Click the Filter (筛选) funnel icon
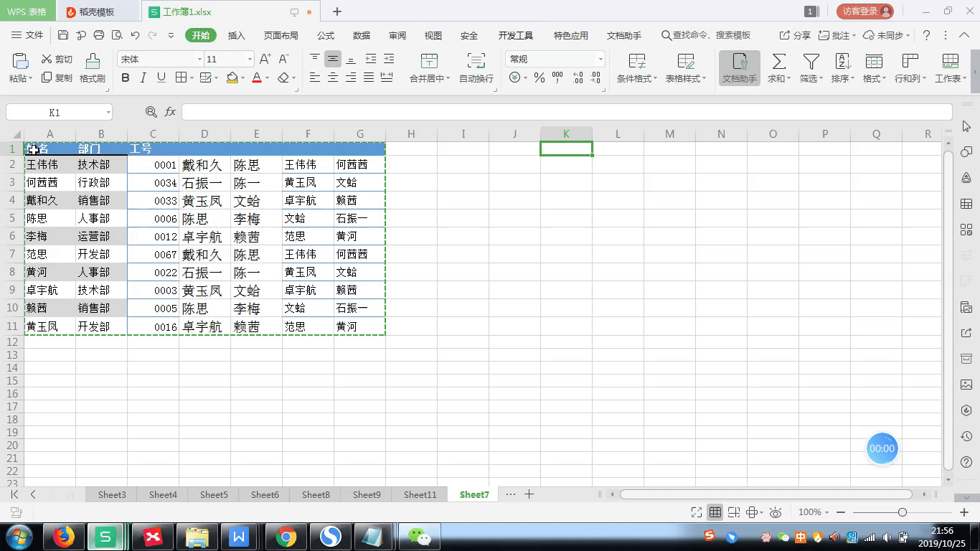 811,62
